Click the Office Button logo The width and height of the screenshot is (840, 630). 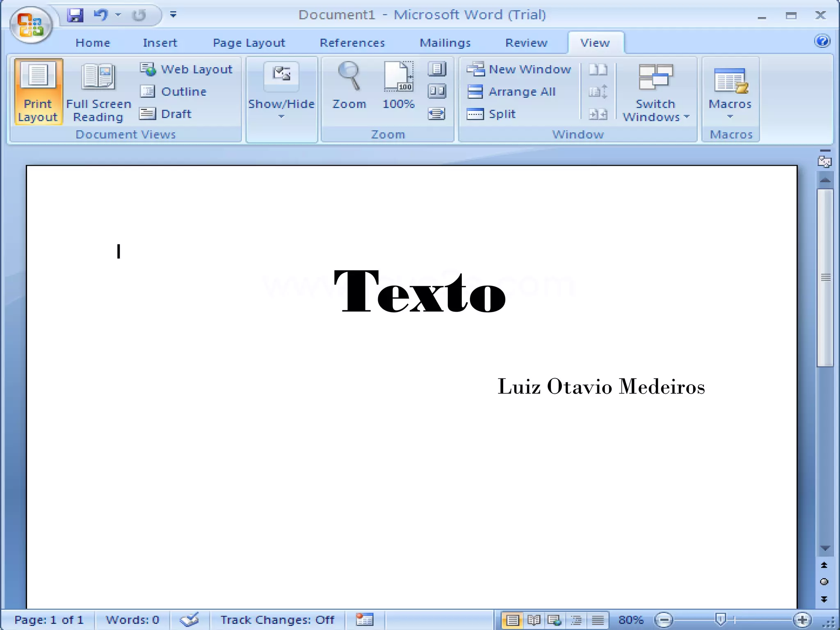[30, 25]
